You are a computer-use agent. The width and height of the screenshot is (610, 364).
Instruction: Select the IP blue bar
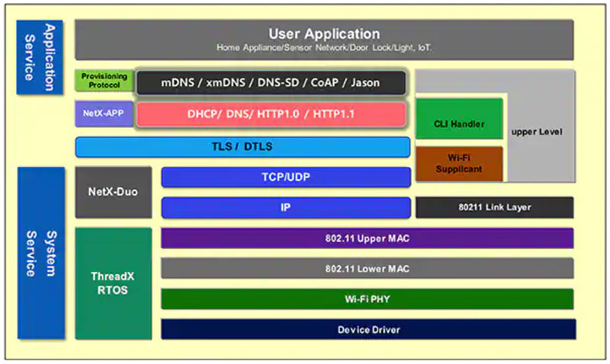coord(286,207)
